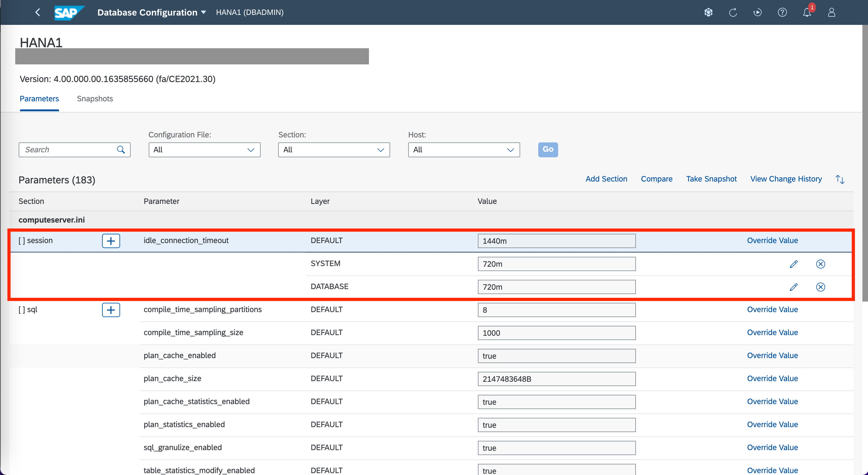Image resolution: width=868 pixels, height=475 pixels.
Task: Click the plus button for sql section
Action: [111, 310]
